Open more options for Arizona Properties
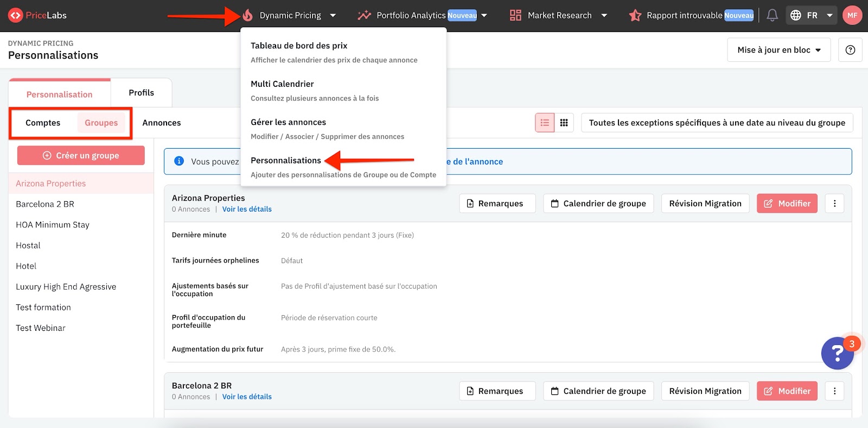 point(834,203)
